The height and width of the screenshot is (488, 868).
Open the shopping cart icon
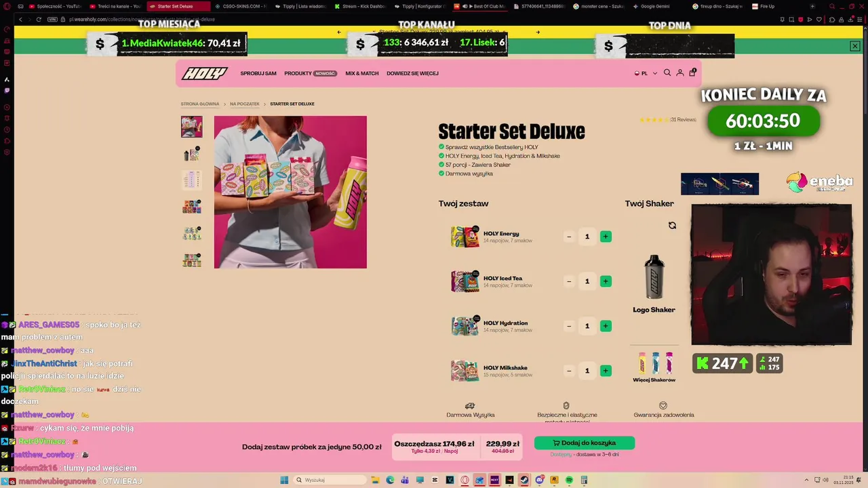pos(692,72)
